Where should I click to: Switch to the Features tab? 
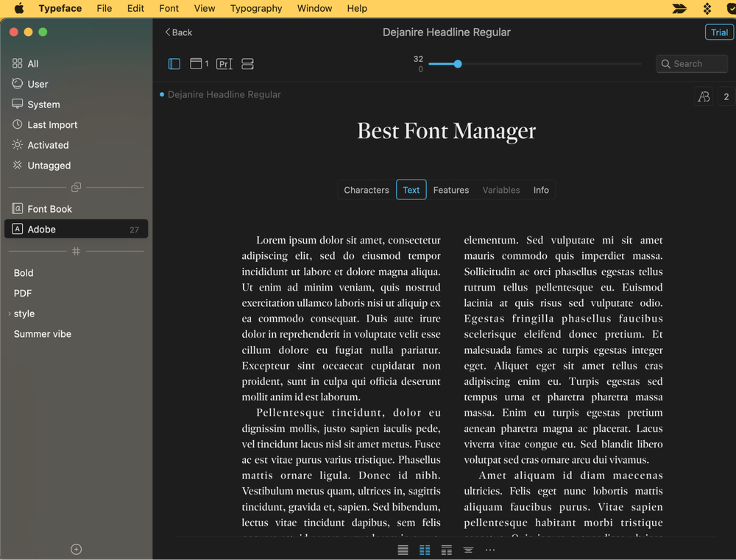(450, 190)
